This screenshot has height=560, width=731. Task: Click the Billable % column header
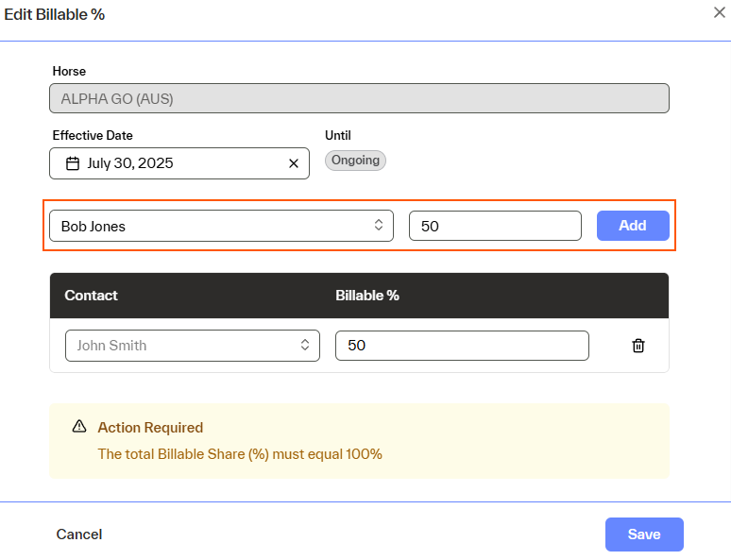367,296
